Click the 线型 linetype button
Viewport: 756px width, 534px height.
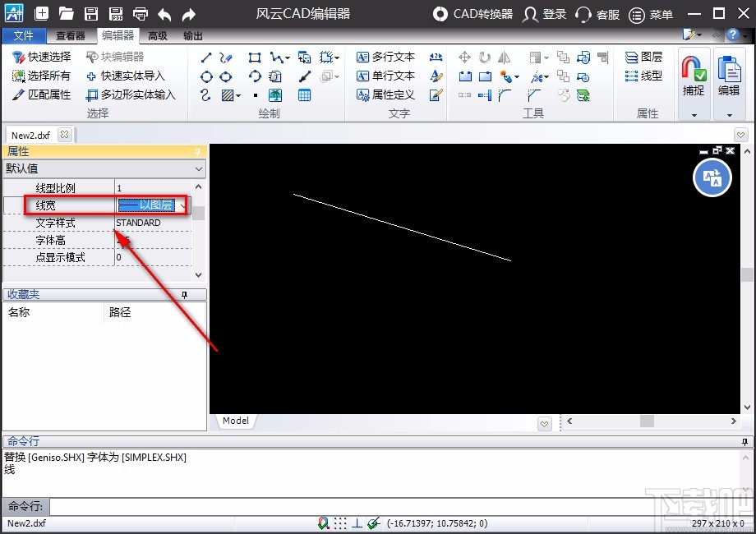tap(643, 76)
